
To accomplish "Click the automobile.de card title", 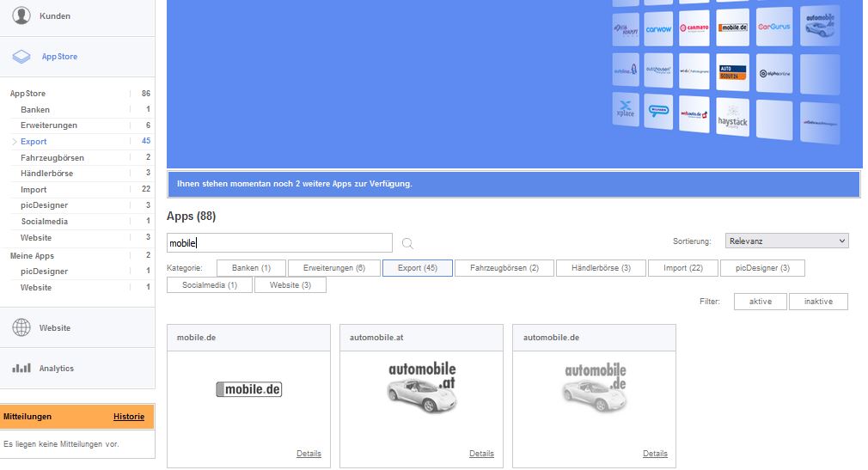I will [x=551, y=337].
